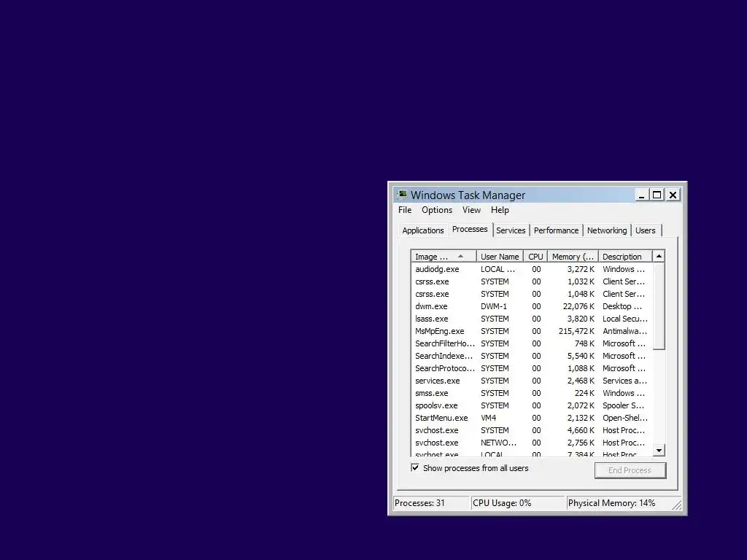Click the Processes: 31 status entry
This screenshot has height=560, width=747.
431,503
